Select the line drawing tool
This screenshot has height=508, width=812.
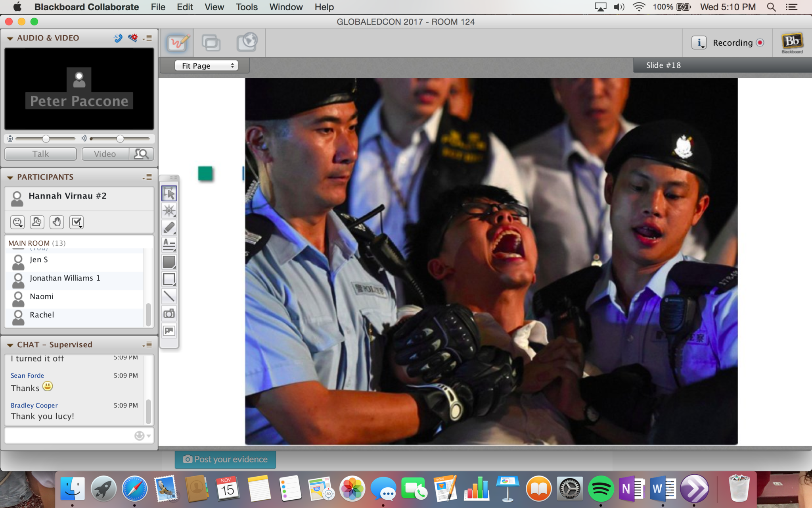coord(169,296)
